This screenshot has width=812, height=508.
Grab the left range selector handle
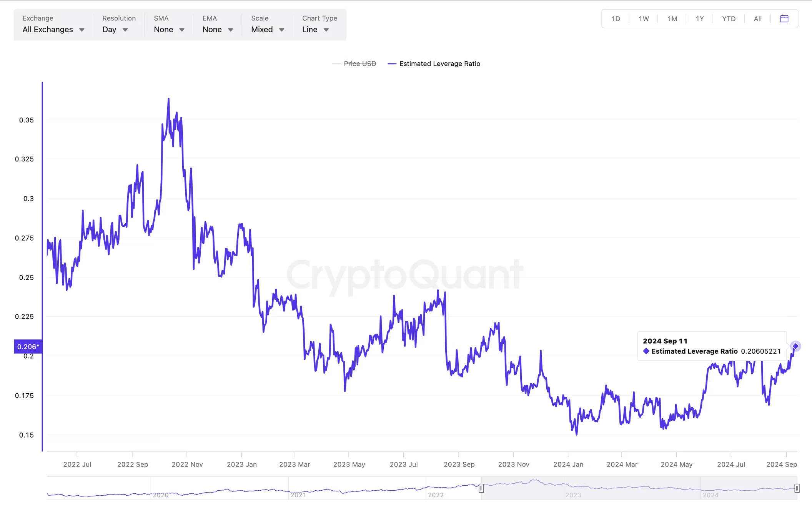(x=481, y=488)
